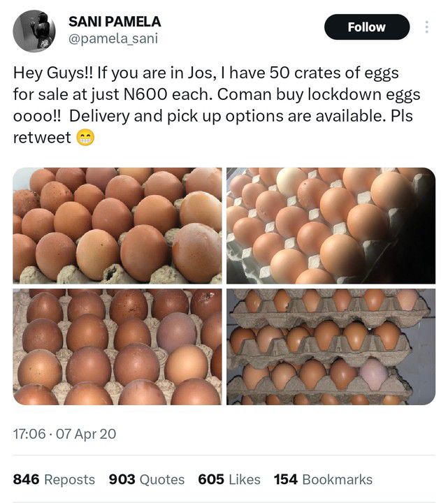The height and width of the screenshot is (503, 448).
Task: Show the 903 Quotes list
Action: point(147,479)
